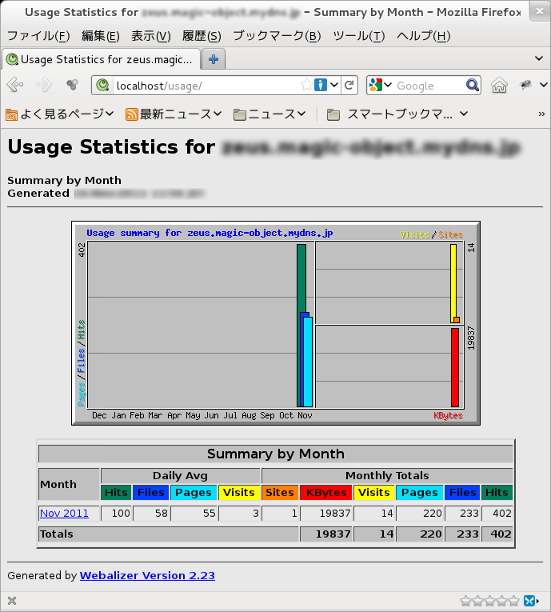The image size is (551, 612).
Task: Click the blue Daily Avg Files header
Action: tap(151, 492)
